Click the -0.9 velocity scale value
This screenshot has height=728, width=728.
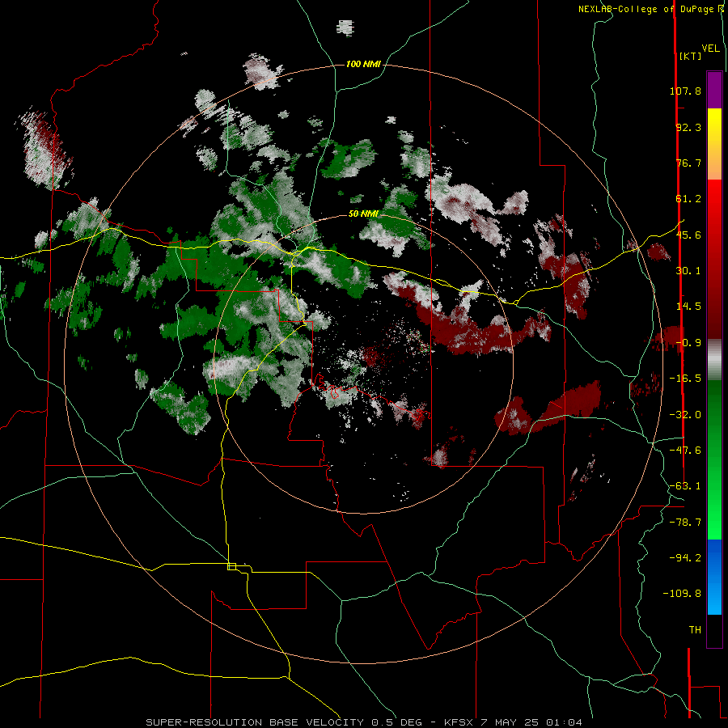pos(688,343)
